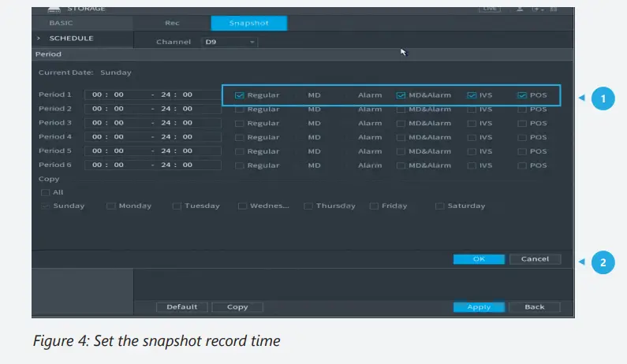Check the Thursday copy checkbox
The height and width of the screenshot is (364, 627).
point(308,206)
